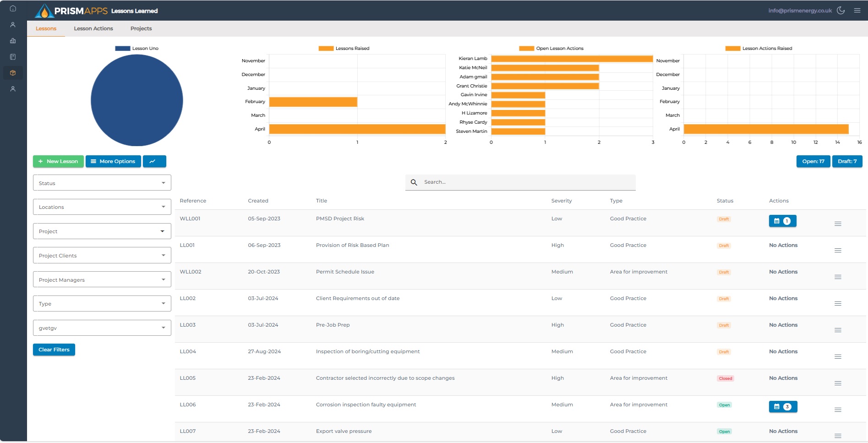The width and height of the screenshot is (868, 443).
Task: Expand the Locations filter dropdown
Action: pyautogui.click(x=102, y=207)
